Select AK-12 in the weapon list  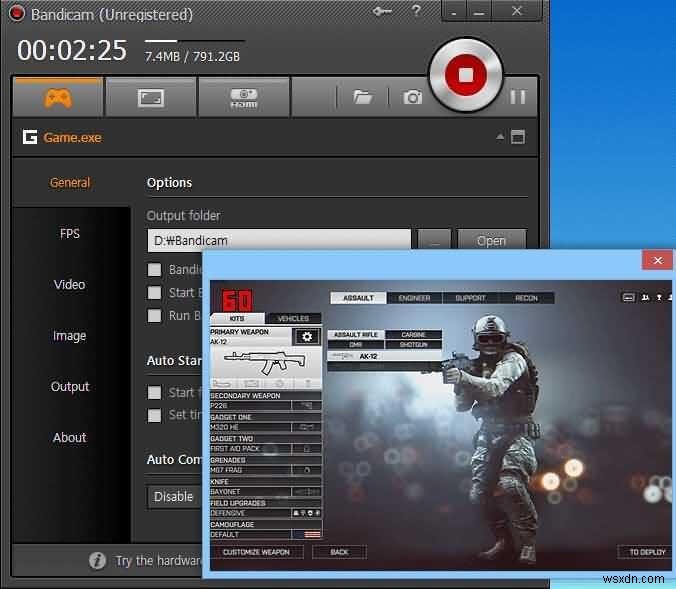(385, 356)
